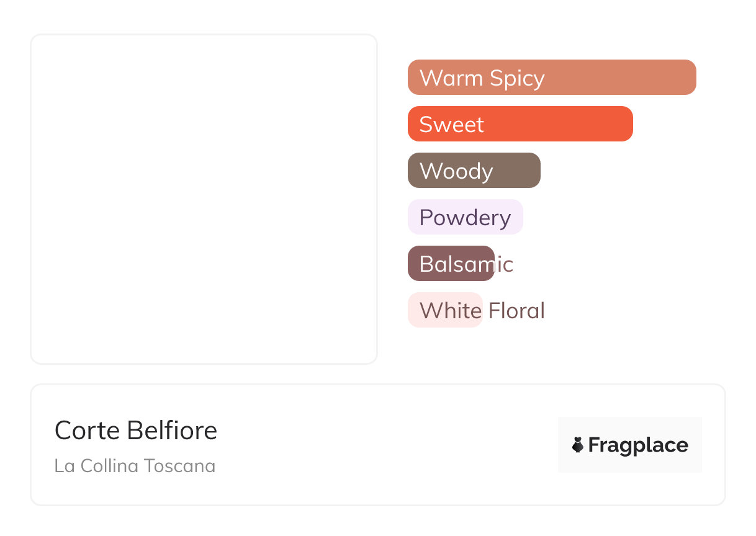Click the "Powdery" label text
The height and width of the screenshot is (536, 756).
pos(465,218)
